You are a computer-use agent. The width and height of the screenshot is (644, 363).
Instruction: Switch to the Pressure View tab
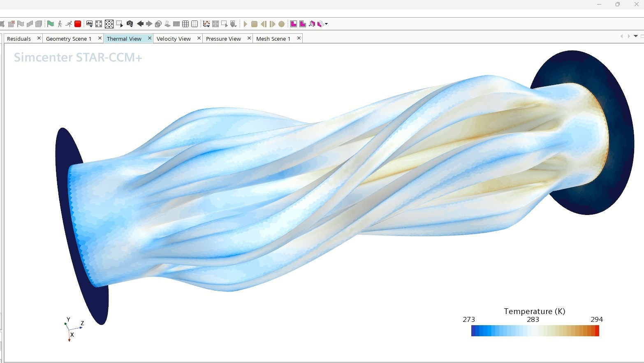point(223,39)
